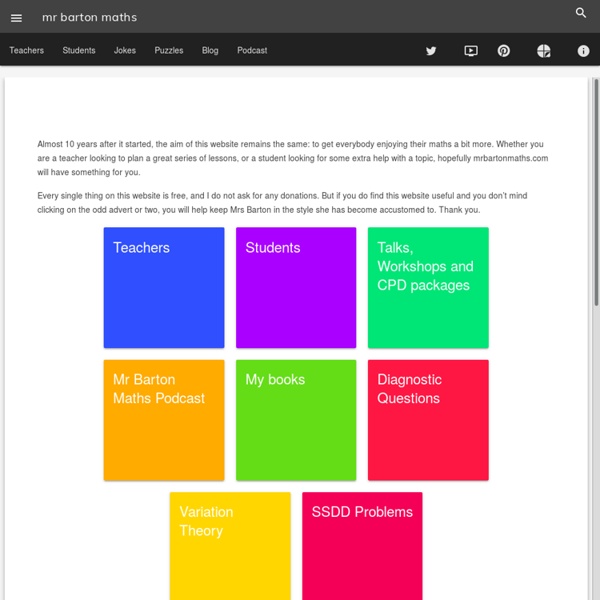Open the yellow Variation Theory tile
The height and width of the screenshot is (600, 600).
point(230,546)
